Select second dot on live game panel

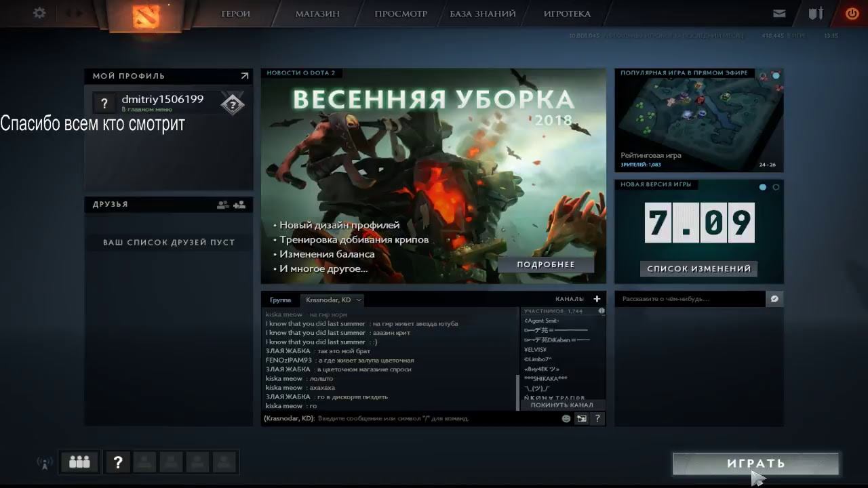point(776,76)
